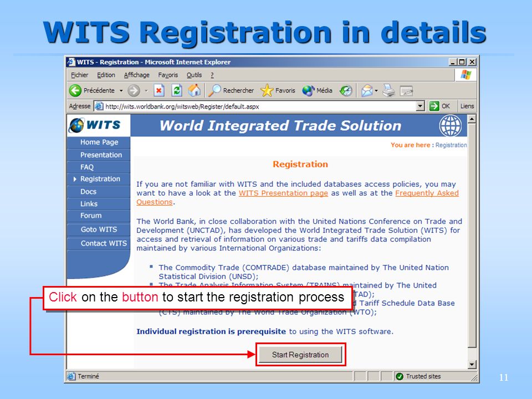Click the scrollbar down arrow
Viewport: 532px width, 399px height.
point(472,365)
